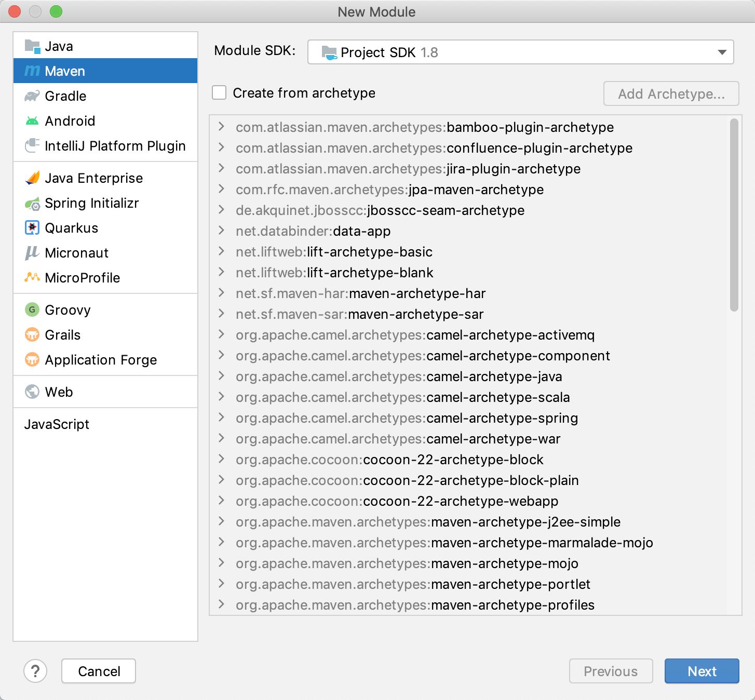Select camel-archetype-war row
Screen dimensions: 755x700
(x=475, y=439)
